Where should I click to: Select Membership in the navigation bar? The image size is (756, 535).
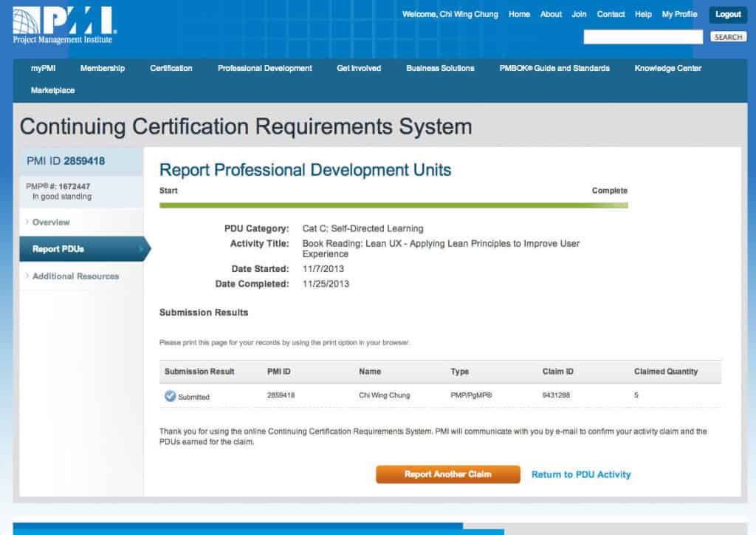click(x=102, y=68)
